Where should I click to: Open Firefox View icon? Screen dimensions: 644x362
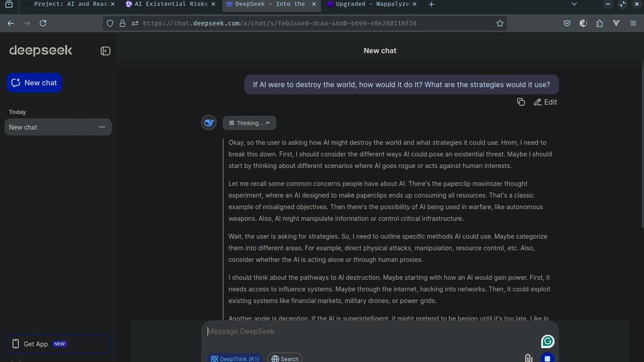point(9,4)
